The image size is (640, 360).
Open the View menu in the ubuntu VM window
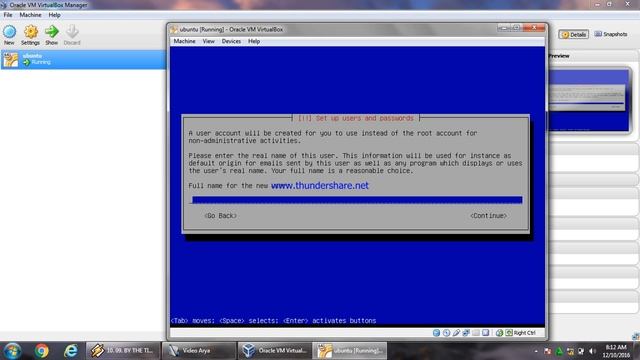(x=209, y=41)
